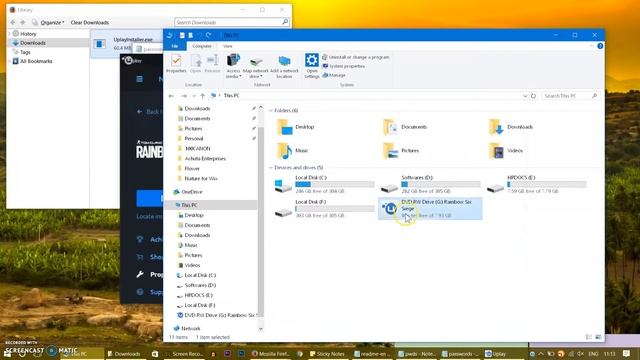Open 100CANON in the navigation pane
This screenshot has height=360, width=640.
coord(198,149)
